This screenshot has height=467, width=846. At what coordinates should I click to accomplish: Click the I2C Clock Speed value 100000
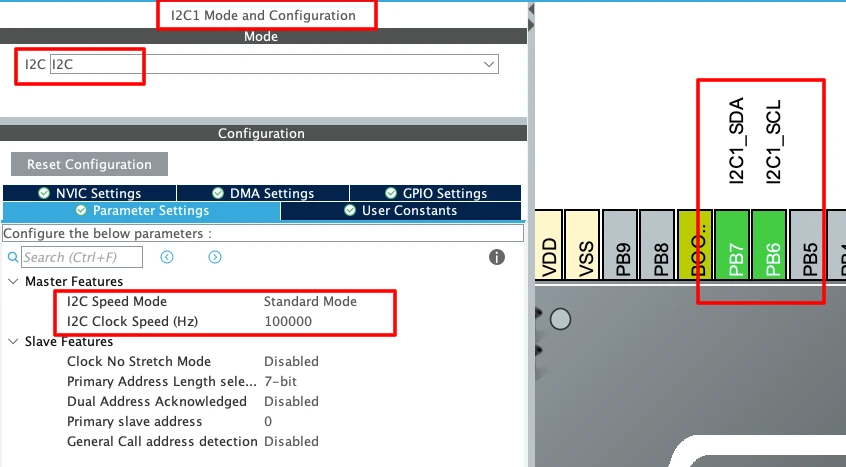[x=288, y=321]
